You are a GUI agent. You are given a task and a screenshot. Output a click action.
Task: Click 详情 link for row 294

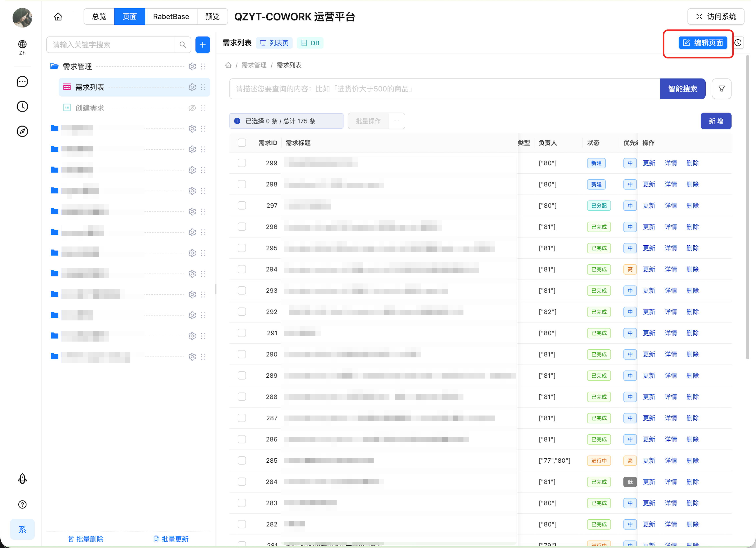tap(671, 269)
